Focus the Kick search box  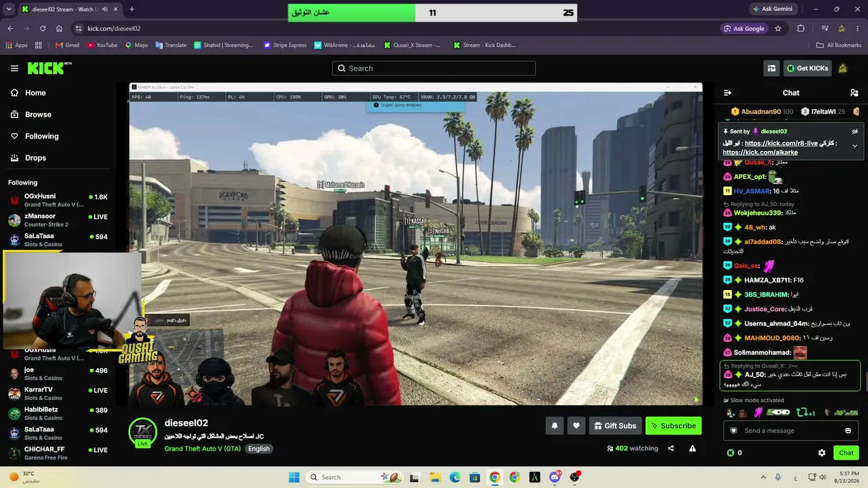[x=434, y=68]
